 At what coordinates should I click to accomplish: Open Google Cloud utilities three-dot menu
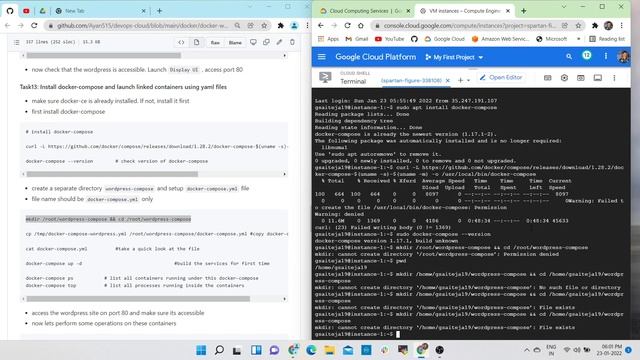click(x=606, y=57)
